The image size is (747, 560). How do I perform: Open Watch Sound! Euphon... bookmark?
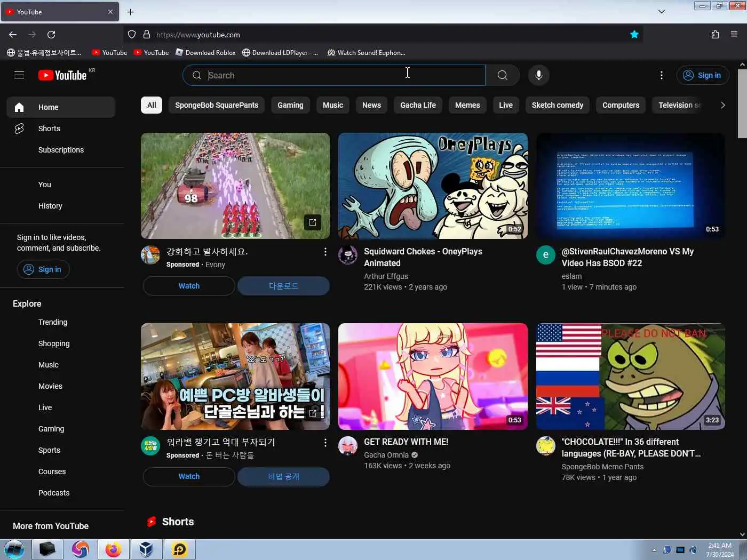pos(367,52)
